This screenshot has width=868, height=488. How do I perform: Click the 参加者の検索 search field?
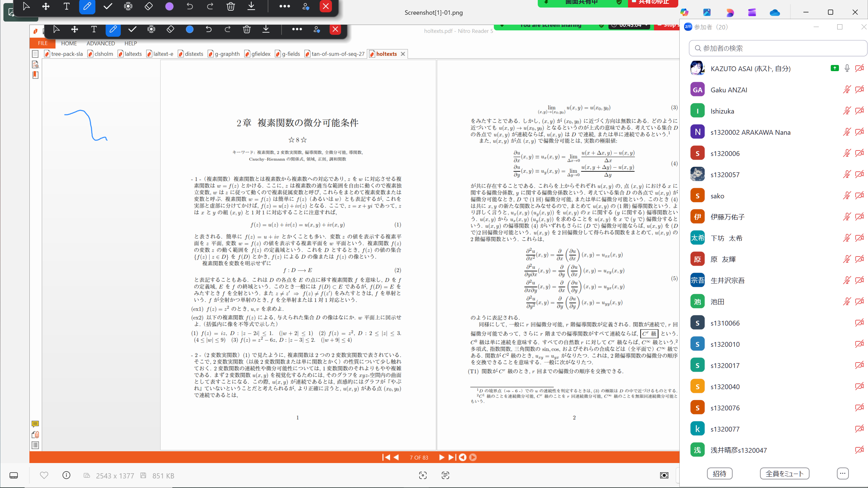778,48
